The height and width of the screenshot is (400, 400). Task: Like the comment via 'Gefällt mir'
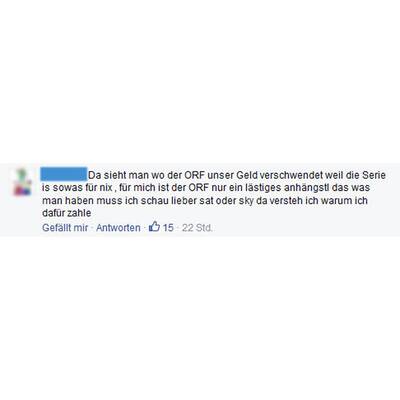(x=65, y=228)
